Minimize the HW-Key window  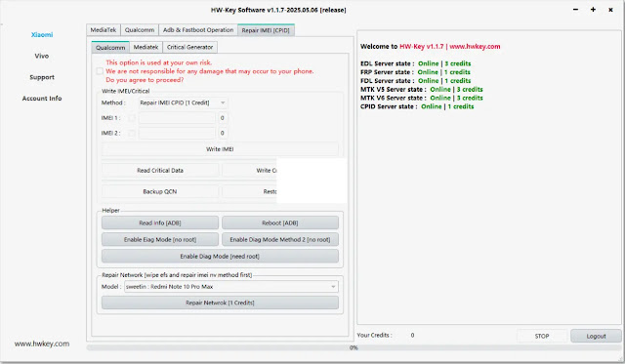pyautogui.click(x=575, y=10)
